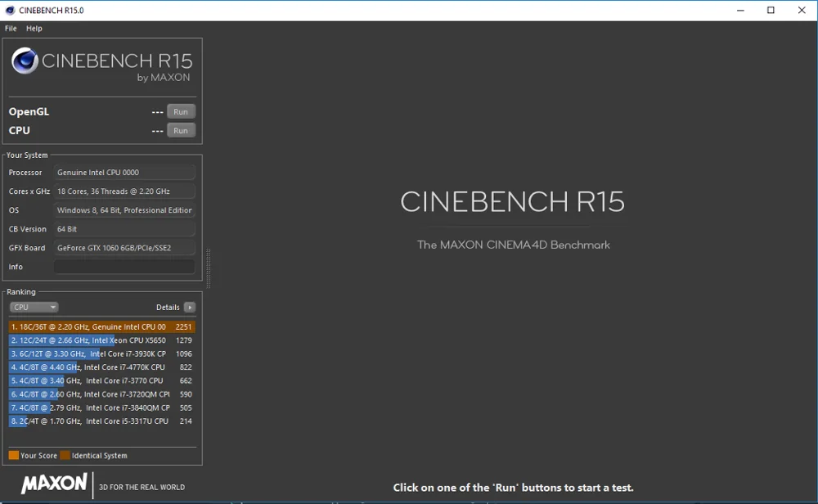
Task: Expand ranking Details with arrow button
Action: coord(190,308)
